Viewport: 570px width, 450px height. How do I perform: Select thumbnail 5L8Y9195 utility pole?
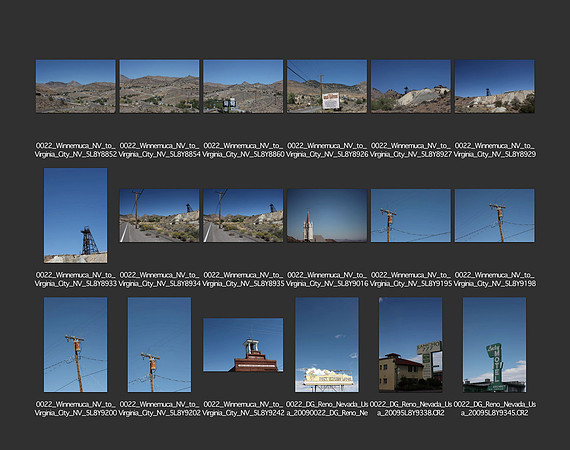[411, 215]
